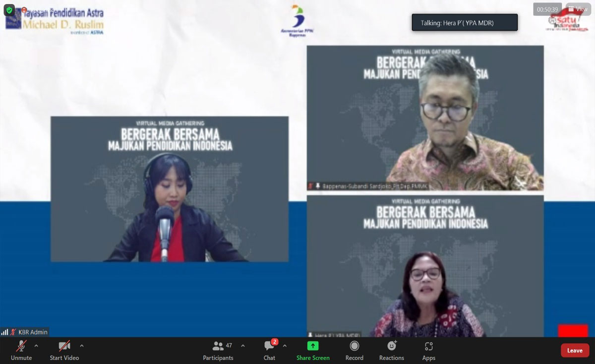Select Hera's YPA MDR video tile
This screenshot has height=364, width=595.
coord(425,266)
